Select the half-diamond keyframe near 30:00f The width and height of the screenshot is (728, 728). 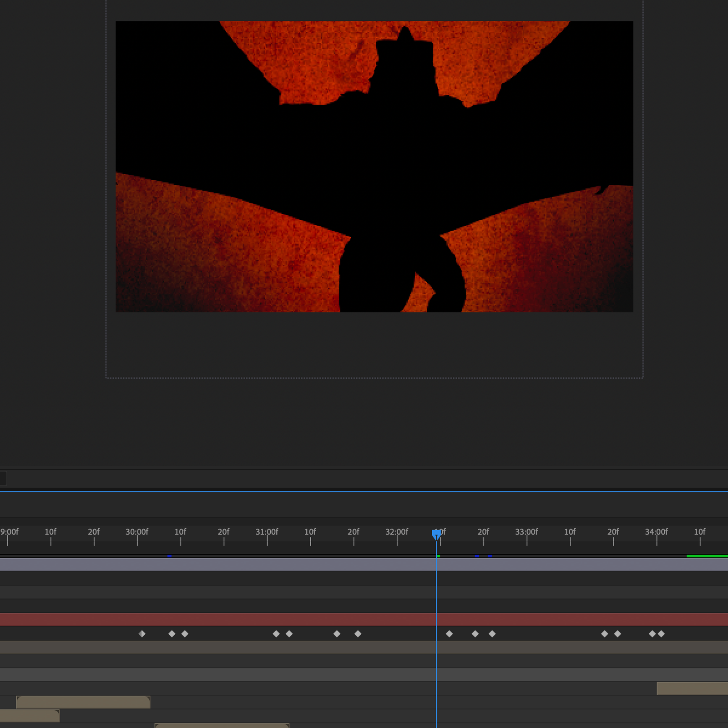[142, 634]
